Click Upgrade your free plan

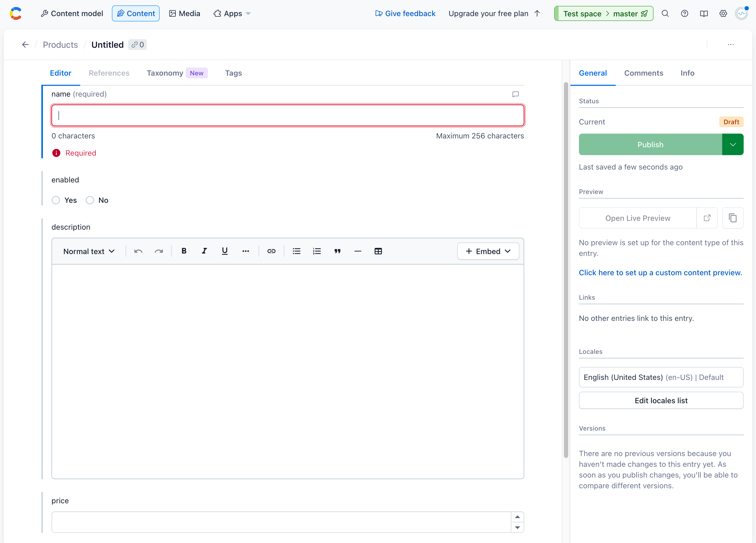tap(495, 13)
